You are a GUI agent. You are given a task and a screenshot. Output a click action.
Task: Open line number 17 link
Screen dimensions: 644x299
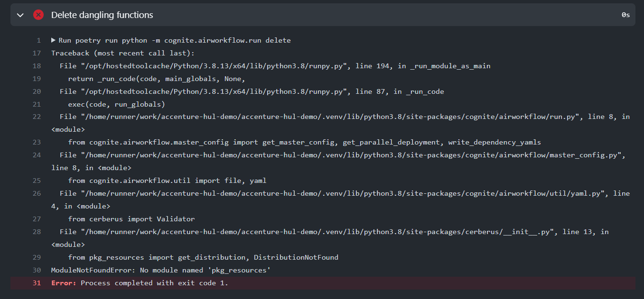[37, 53]
